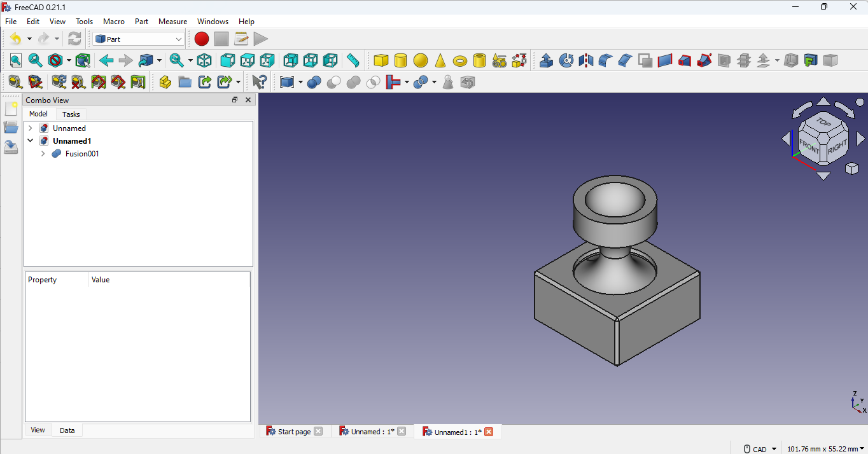Open the Macros dialog icon
868x454 pixels.
coord(241,39)
